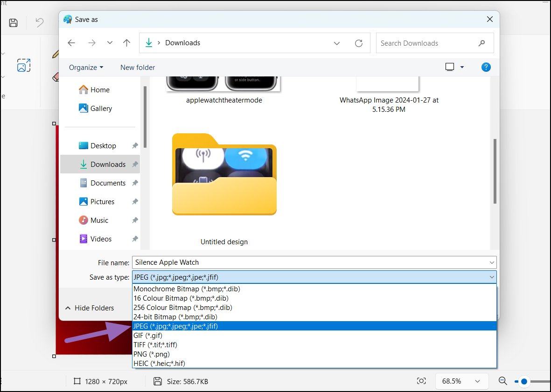This screenshot has width=551, height=392.
Task: Open the Organize menu
Action: tap(86, 68)
